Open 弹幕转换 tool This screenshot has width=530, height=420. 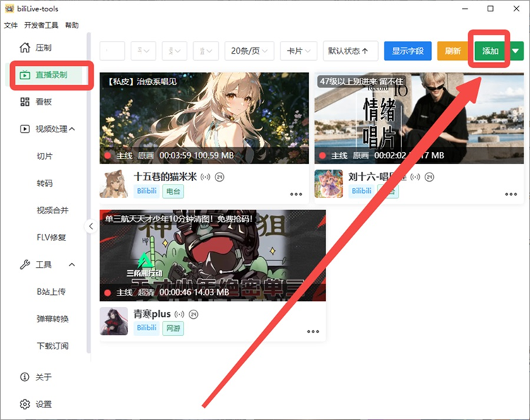click(52, 319)
